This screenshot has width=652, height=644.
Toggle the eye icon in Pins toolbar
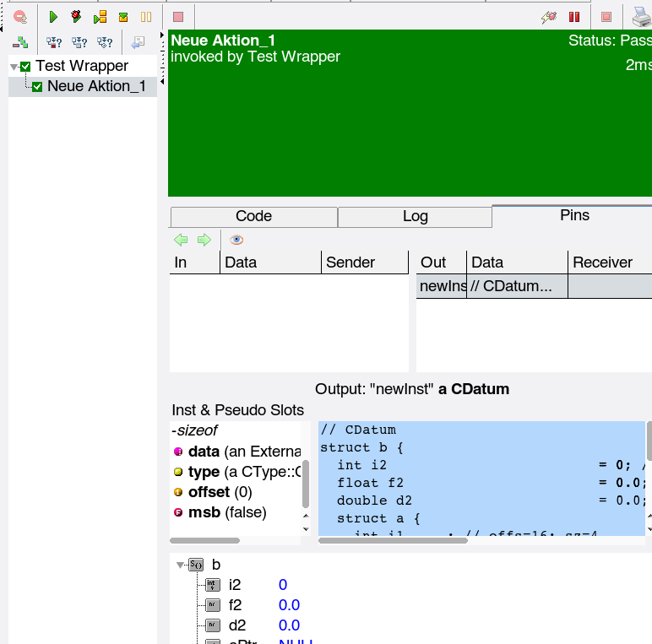click(236, 240)
